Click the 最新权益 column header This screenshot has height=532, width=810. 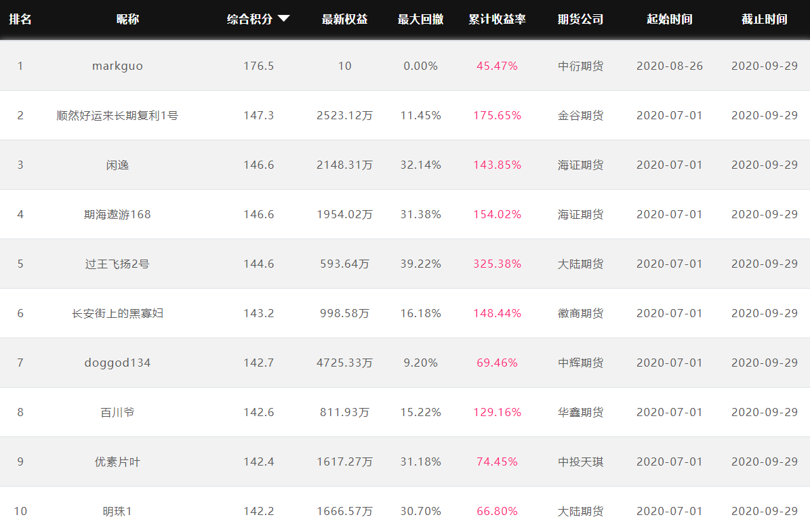point(344,19)
